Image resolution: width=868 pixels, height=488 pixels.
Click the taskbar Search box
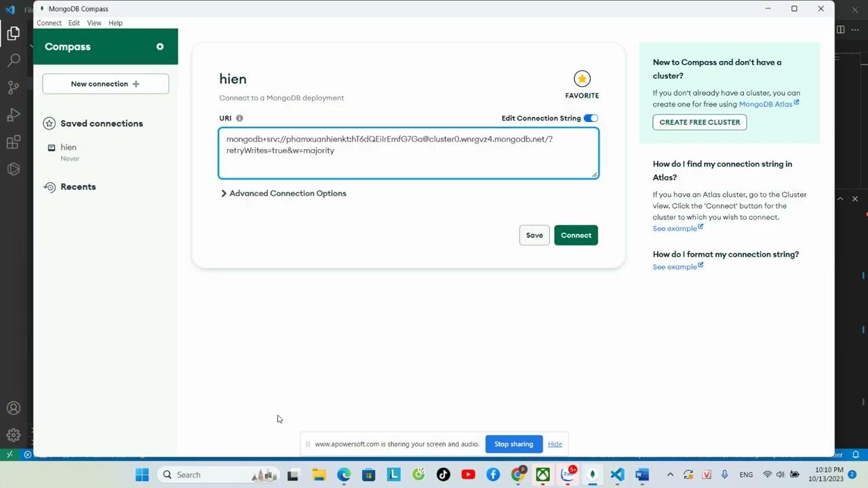point(218,474)
